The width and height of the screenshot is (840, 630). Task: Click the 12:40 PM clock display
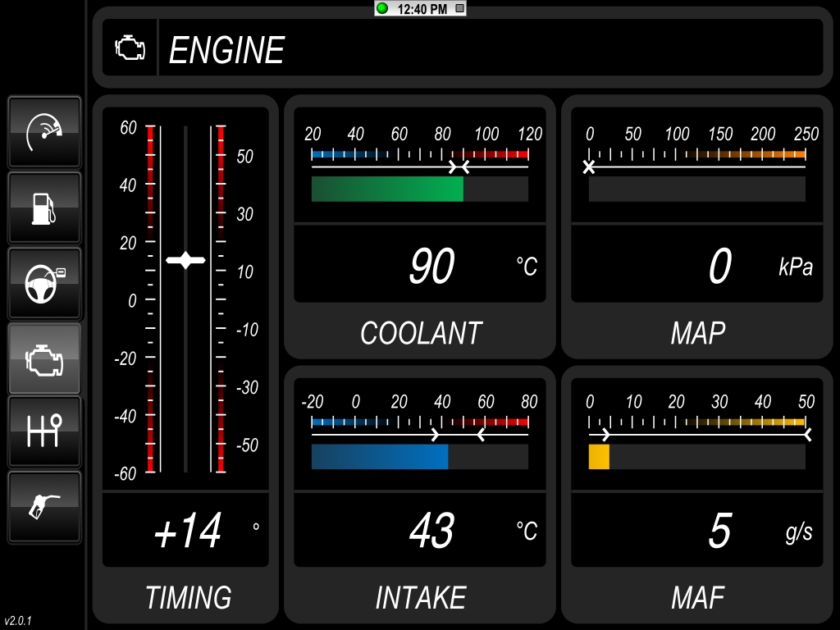pyautogui.click(x=422, y=9)
